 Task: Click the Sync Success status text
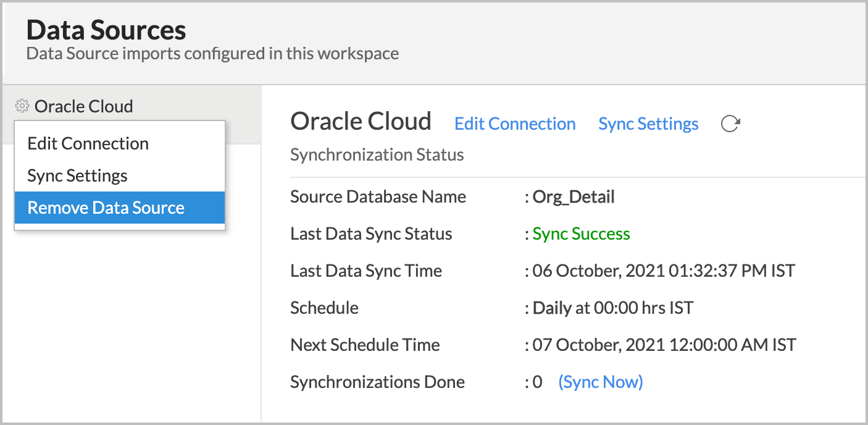pyautogui.click(x=580, y=234)
